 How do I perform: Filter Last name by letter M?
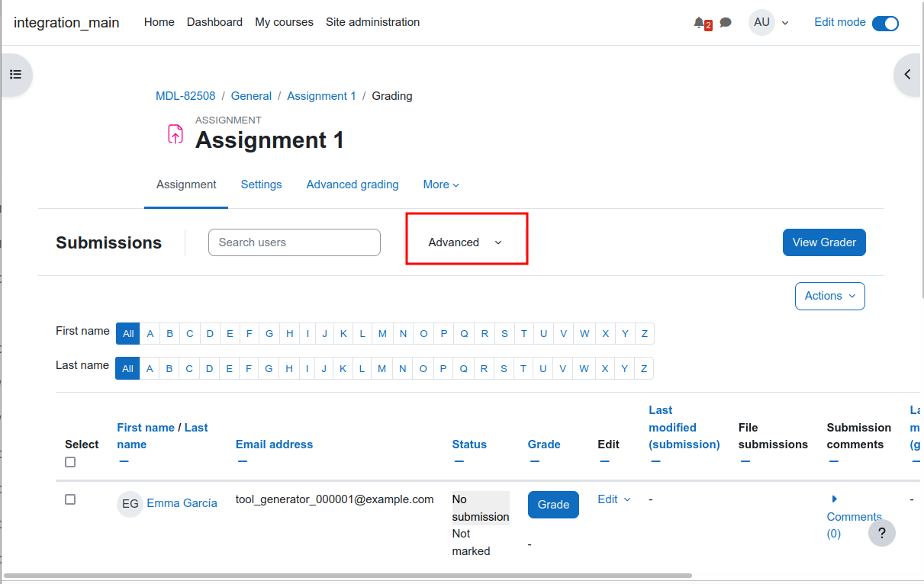tap(382, 369)
